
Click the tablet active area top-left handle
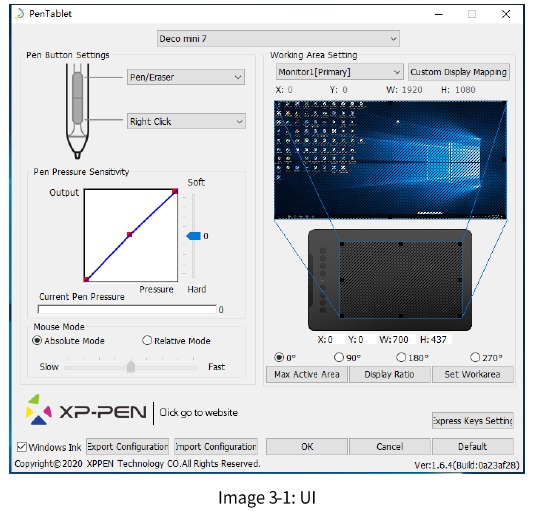point(342,244)
